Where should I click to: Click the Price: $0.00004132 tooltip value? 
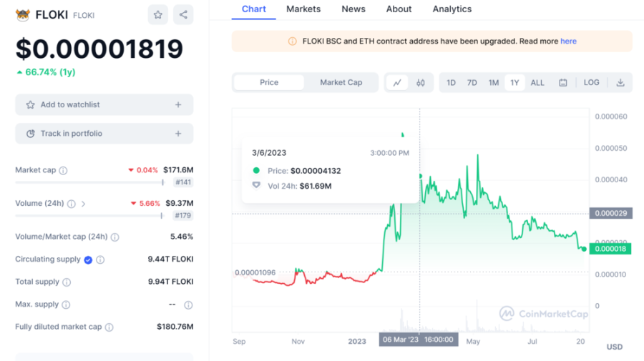click(x=304, y=171)
